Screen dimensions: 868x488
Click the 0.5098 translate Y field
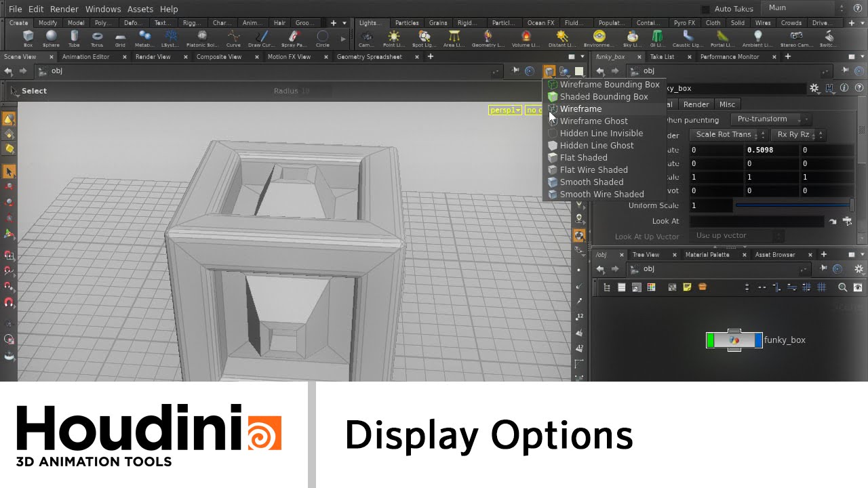[x=772, y=150]
